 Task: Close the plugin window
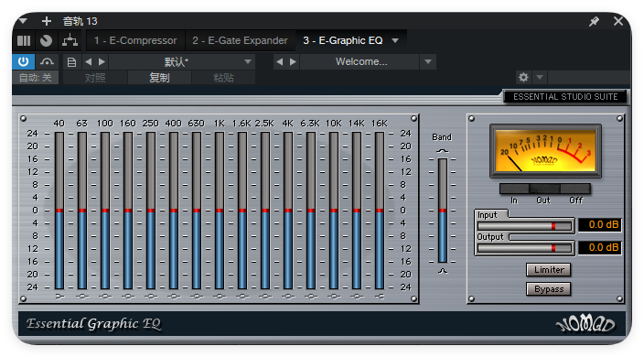click(618, 20)
